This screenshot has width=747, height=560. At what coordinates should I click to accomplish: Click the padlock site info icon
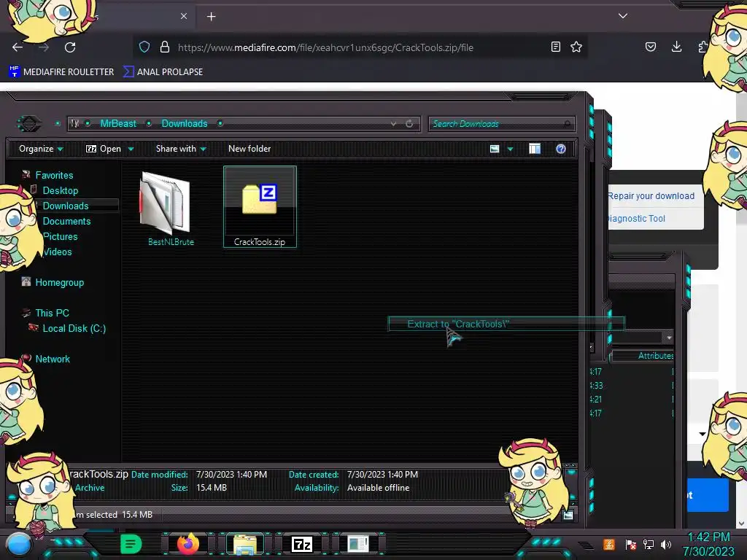(165, 47)
